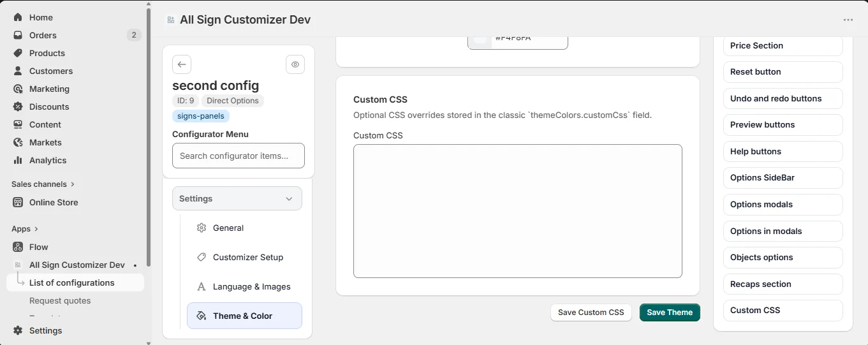The width and height of the screenshot is (868, 345).
Task: Open the three-dot more actions menu
Action: [848, 20]
